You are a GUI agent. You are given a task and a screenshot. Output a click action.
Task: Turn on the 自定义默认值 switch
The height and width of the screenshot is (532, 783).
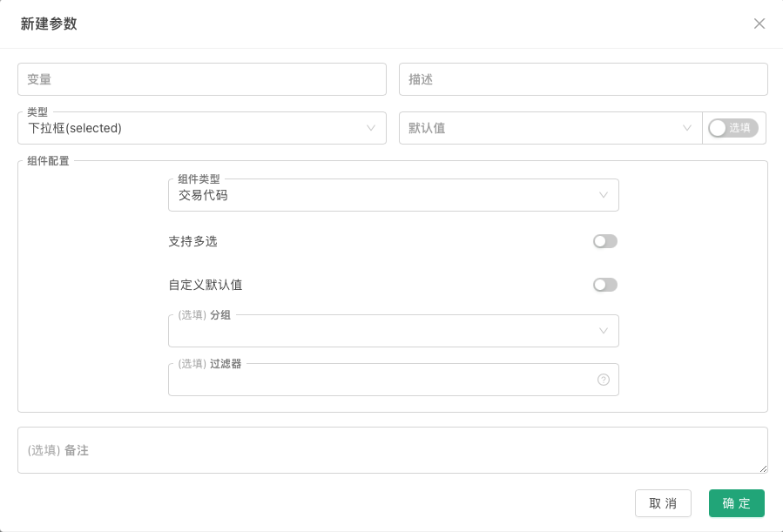click(x=604, y=285)
